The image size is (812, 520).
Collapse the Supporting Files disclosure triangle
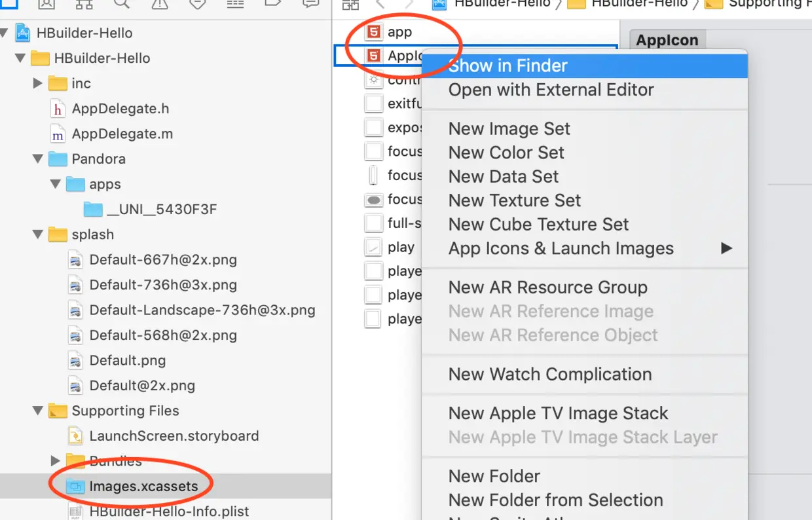[x=37, y=411]
